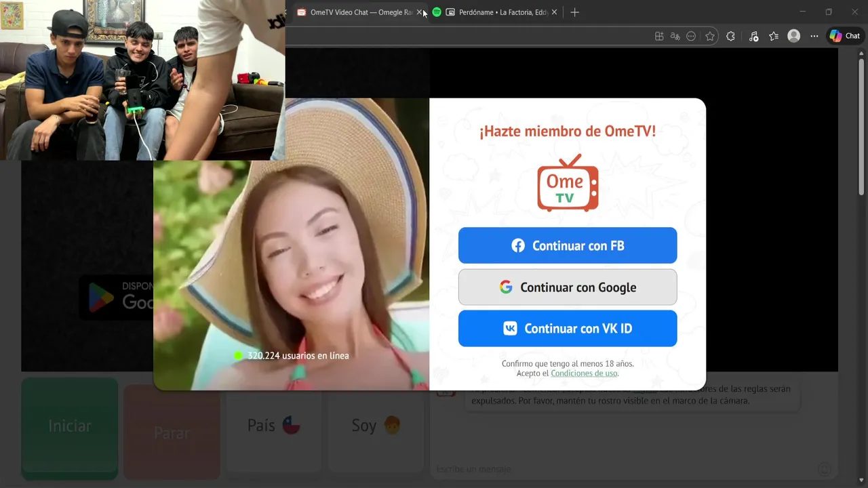Open address bar more options icon
The width and height of the screenshot is (868, 488).
pyautogui.click(x=691, y=37)
